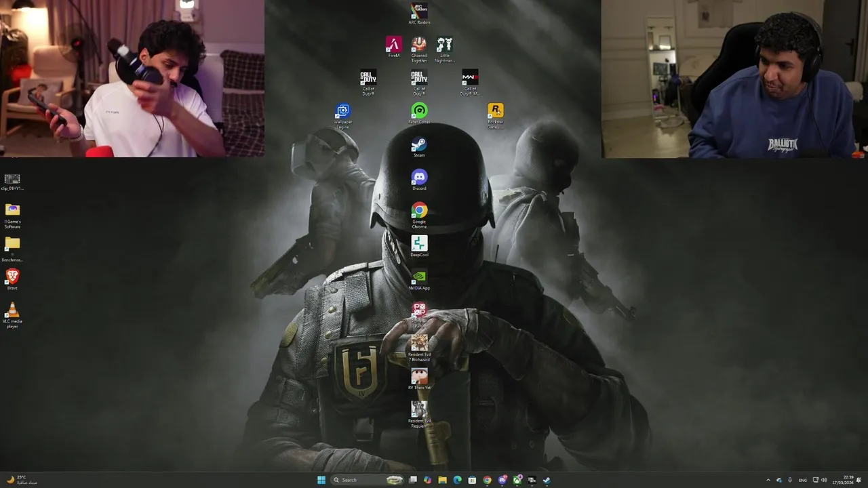868x488 pixels.
Task: Select the Little Nightmares desktop icon
Action: [444, 49]
